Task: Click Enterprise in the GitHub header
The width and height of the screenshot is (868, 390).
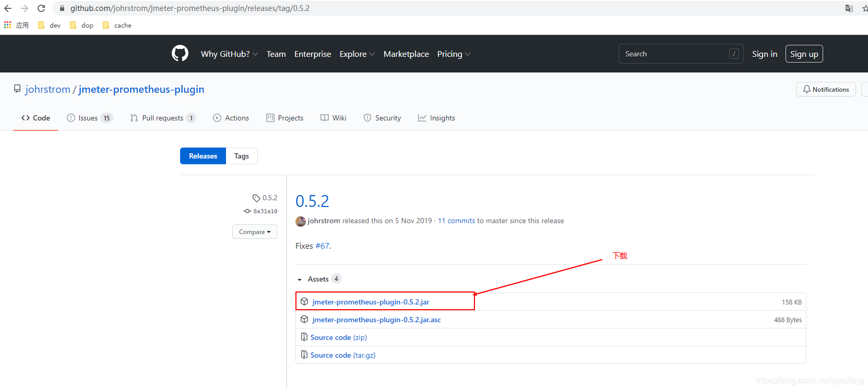Action: (313, 54)
